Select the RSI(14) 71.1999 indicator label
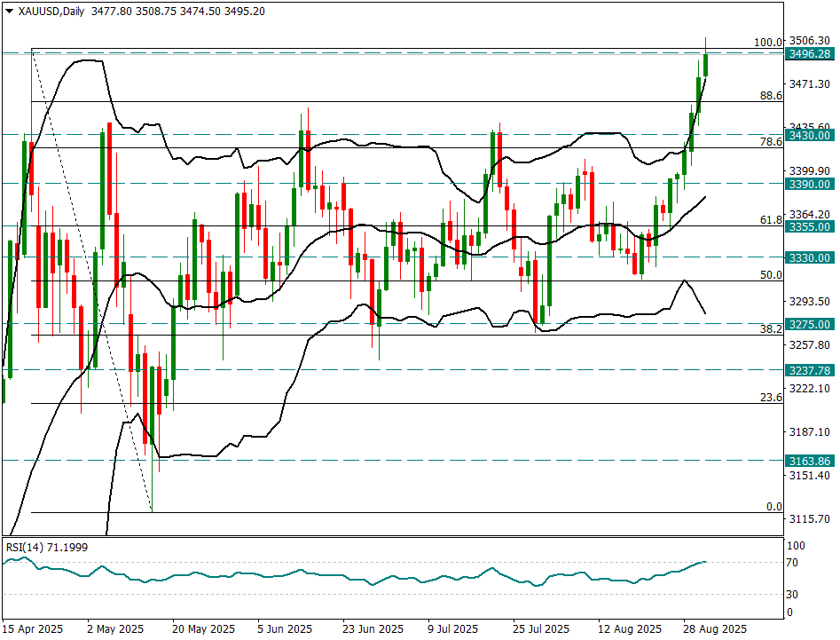This screenshot has height=640, width=840. pos(47,548)
